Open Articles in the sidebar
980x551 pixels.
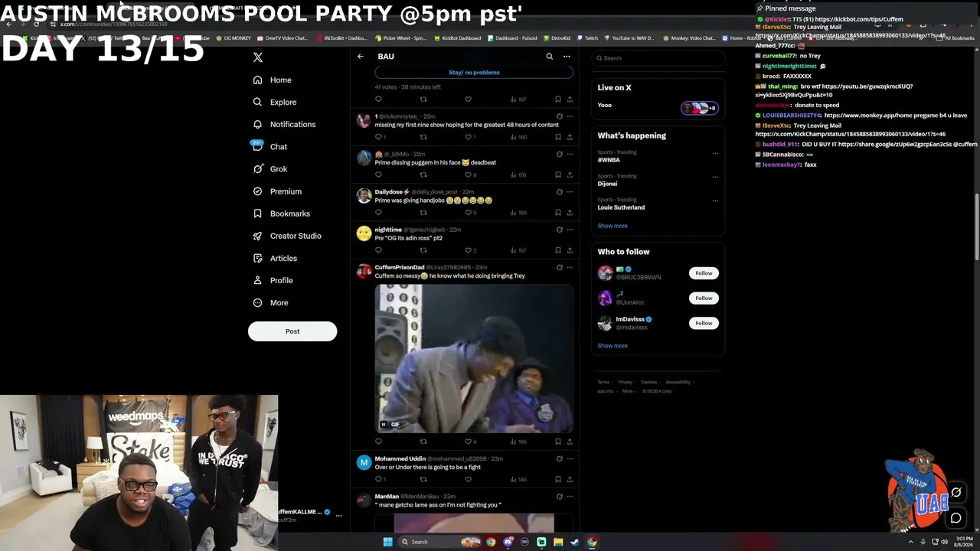275,258
